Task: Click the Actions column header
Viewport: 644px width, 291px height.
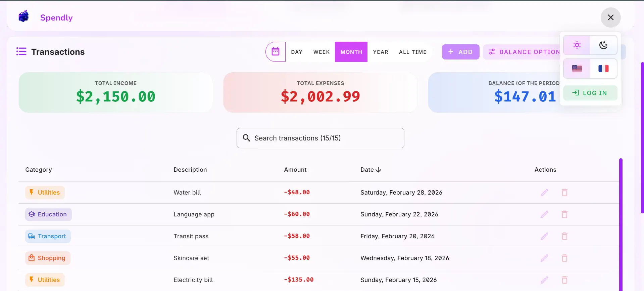Action: click(x=545, y=170)
